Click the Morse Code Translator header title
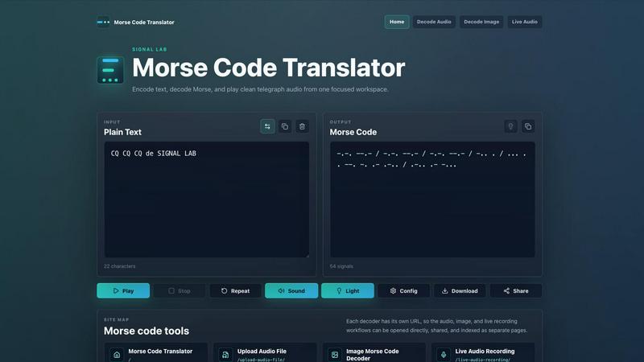Screen dimensions: 644x362 click(144, 23)
